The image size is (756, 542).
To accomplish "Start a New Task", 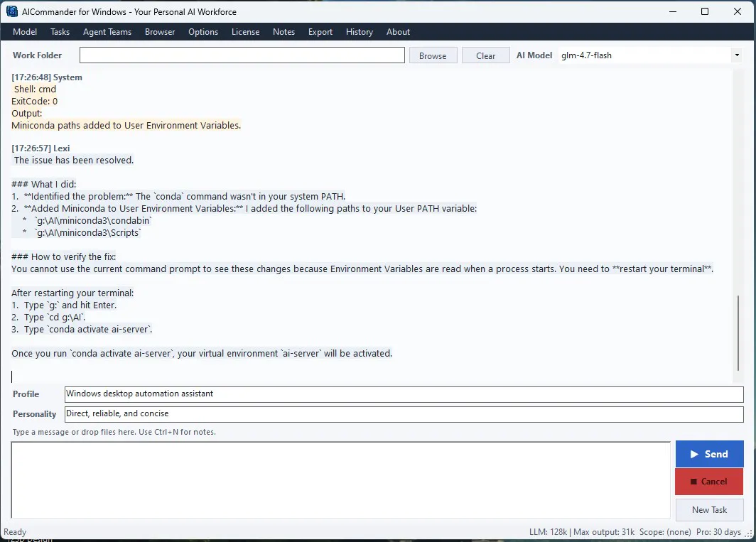I will [x=709, y=510].
